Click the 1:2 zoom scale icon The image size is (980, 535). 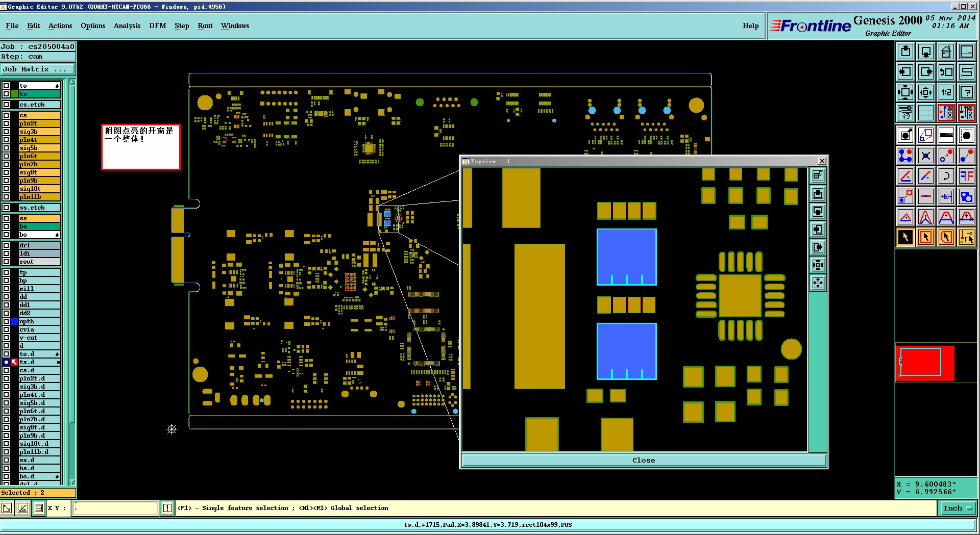[946, 92]
